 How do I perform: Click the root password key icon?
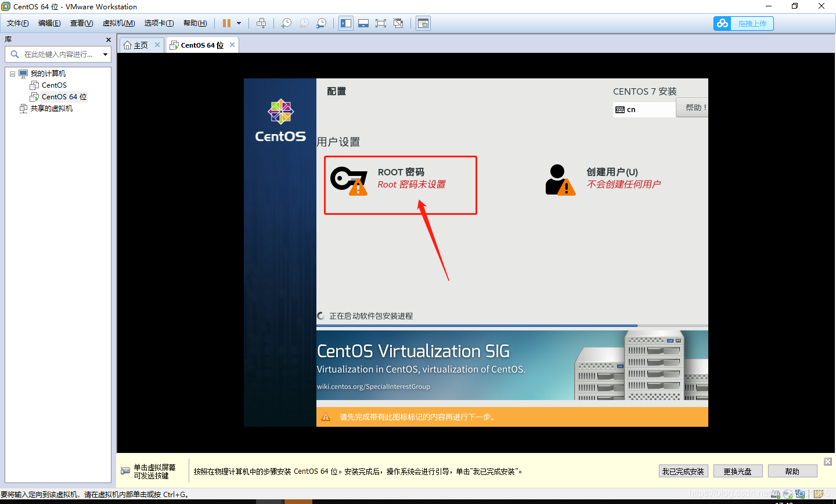coord(349,181)
